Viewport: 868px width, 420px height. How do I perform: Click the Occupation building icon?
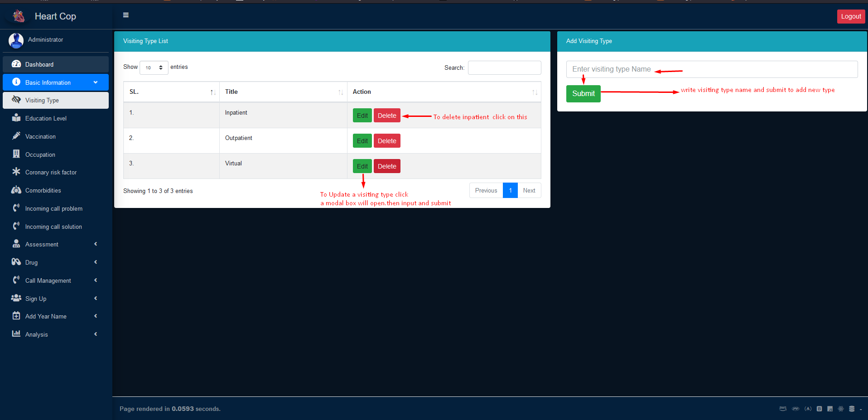pyautogui.click(x=16, y=154)
